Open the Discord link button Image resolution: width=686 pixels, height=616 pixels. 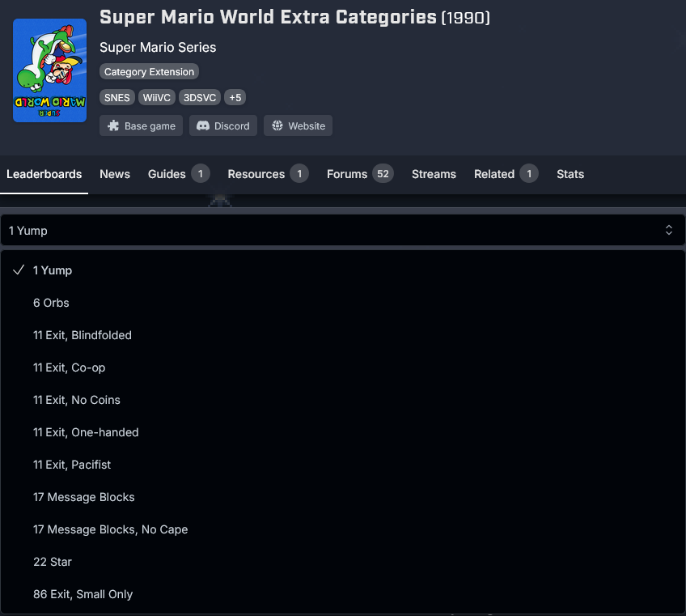[x=223, y=125]
